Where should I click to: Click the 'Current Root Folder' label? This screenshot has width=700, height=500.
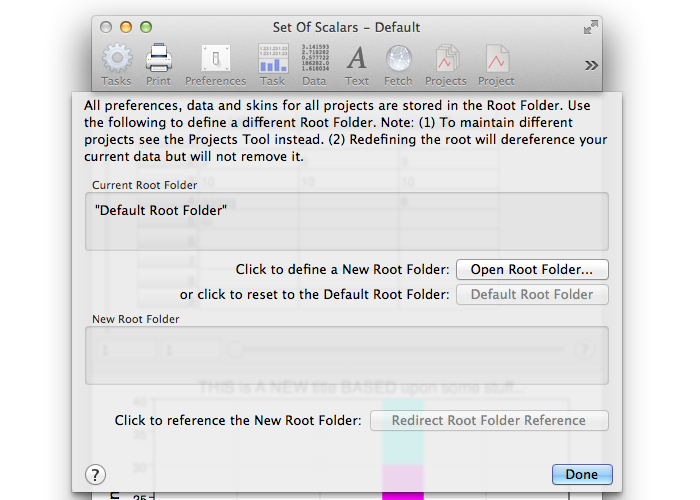pyautogui.click(x=145, y=185)
